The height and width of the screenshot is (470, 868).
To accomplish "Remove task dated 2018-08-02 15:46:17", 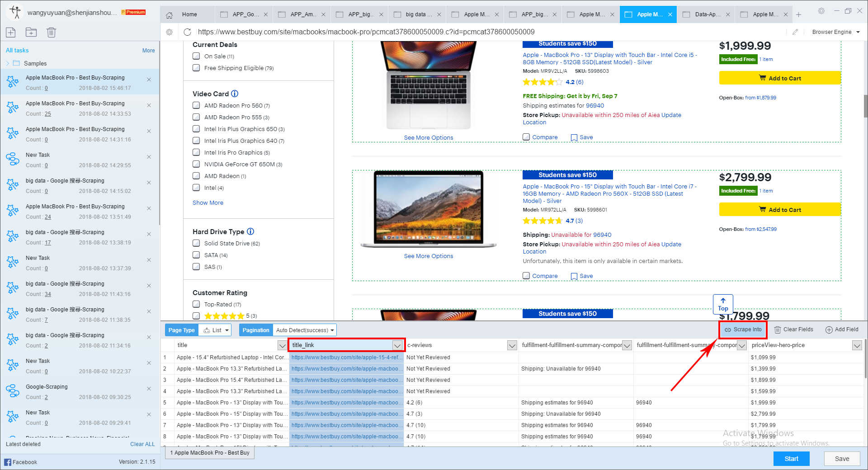I will pos(149,80).
